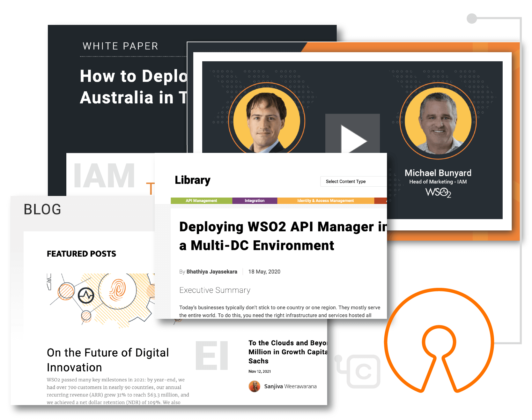532x420 pixels.
Task: Click the WSO2 logo under Michael Bunyard
Action: click(438, 192)
